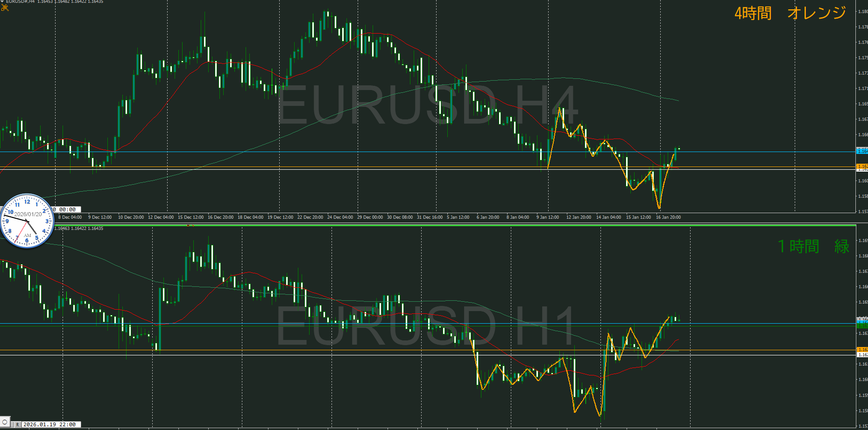Click the orange 4時間 オレンジ label
Viewport: 868px width, 430px height.
click(x=790, y=13)
